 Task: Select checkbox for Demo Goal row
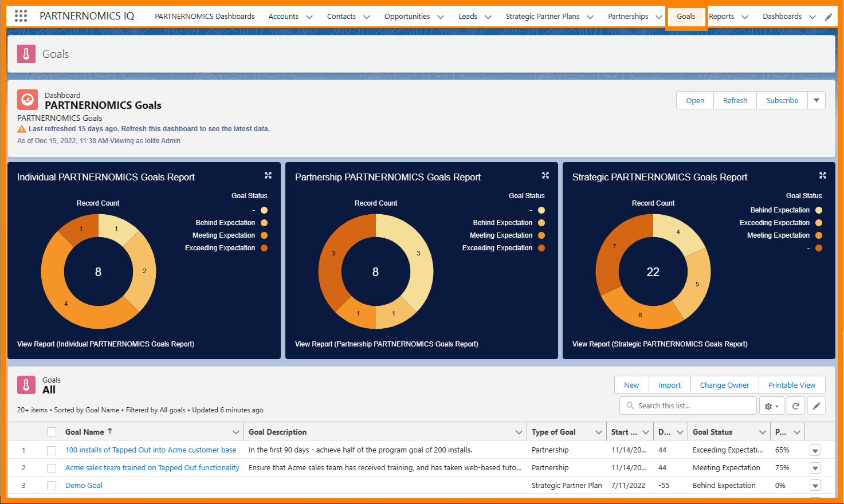pos(52,486)
